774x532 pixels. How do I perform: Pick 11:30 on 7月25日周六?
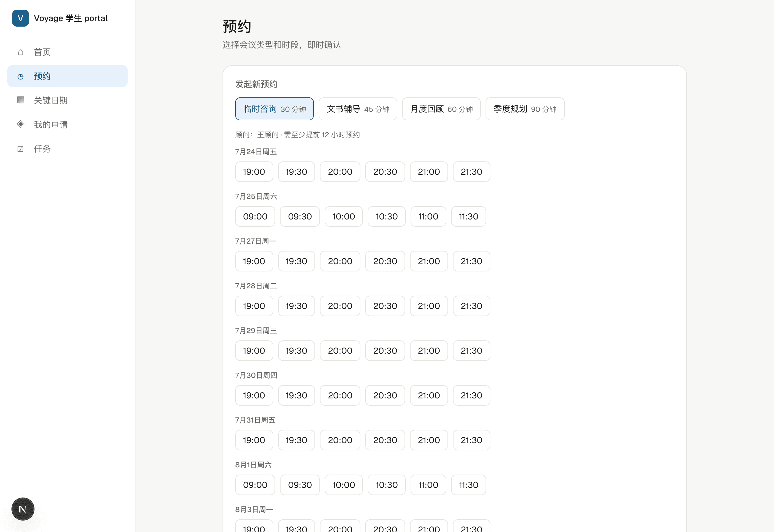click(468, 216)
